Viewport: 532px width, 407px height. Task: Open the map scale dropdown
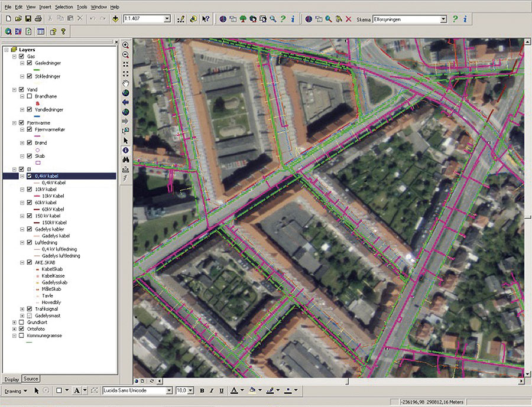[167, 19]
